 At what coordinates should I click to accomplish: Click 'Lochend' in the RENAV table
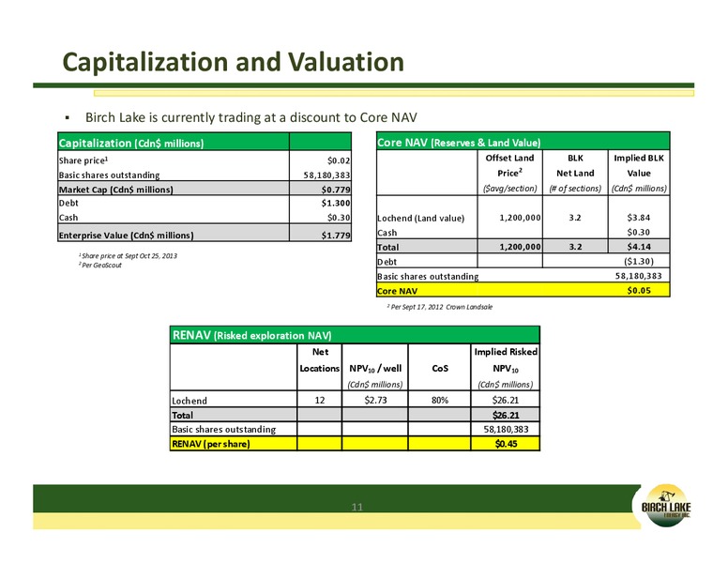pos(190,401)
